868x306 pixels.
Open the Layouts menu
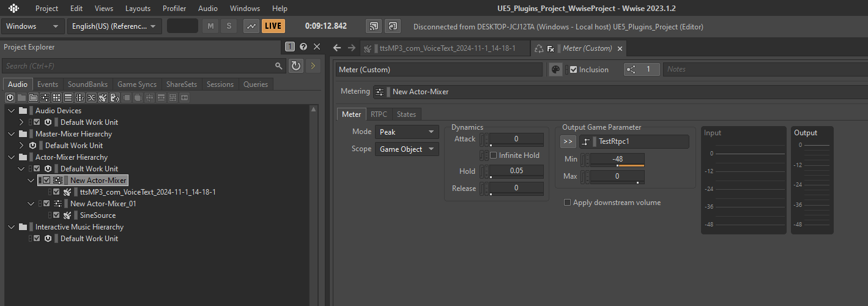tap(138, 9)
